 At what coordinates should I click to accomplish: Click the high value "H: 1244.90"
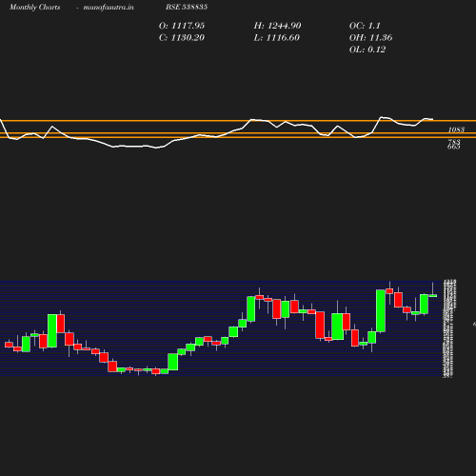coord(277,26)
